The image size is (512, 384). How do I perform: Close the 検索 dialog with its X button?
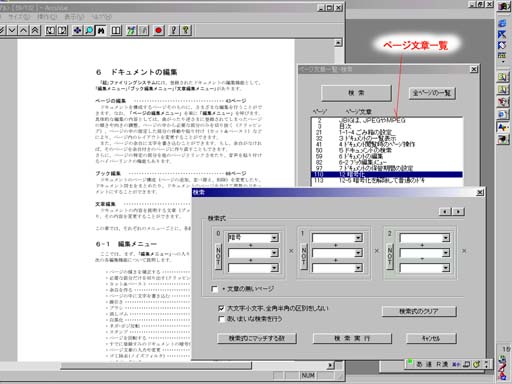click(480, 193)
